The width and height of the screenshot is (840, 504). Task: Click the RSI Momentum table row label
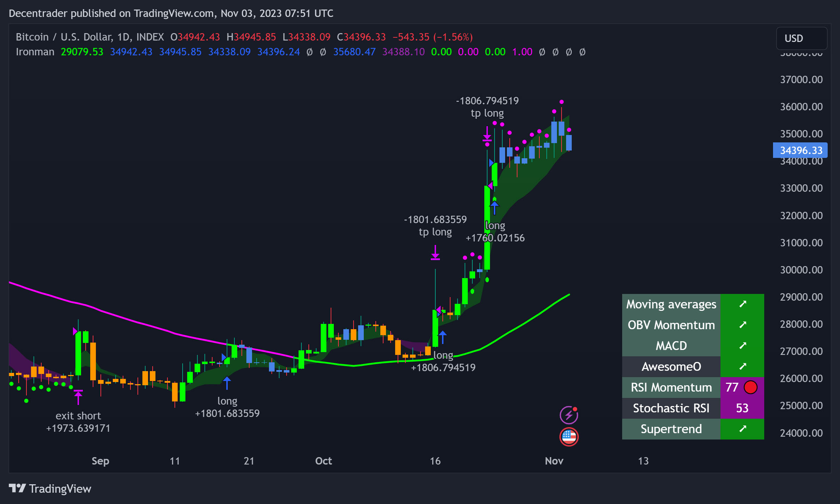coord(671,387)
